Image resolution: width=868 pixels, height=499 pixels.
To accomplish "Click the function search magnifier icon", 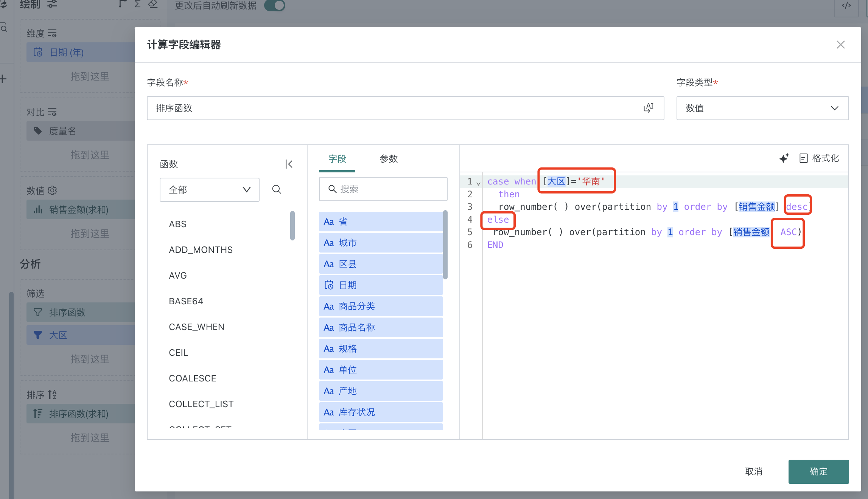I will click(x=277, y=189).
